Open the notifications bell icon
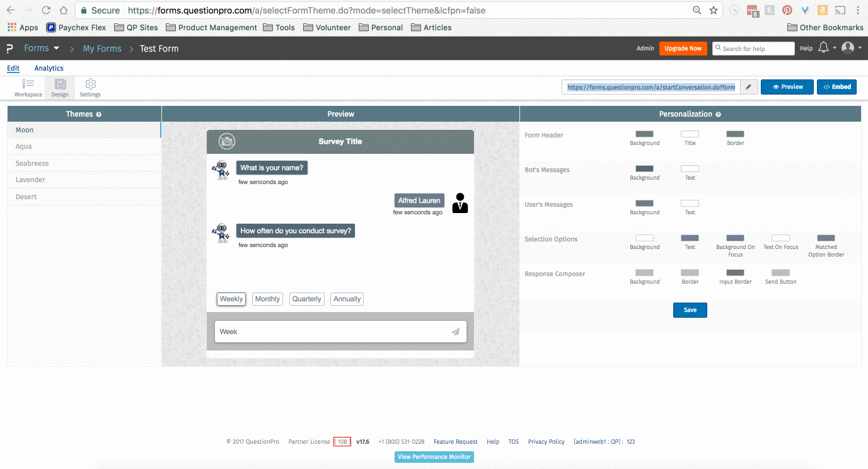The image size is (868, 469). click(x=823, y=48)
